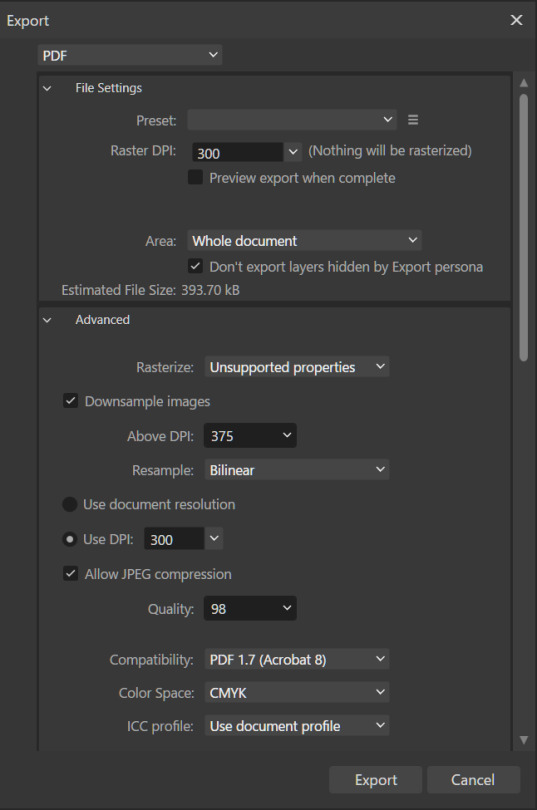Uncheck Allow JPEG compression
Viewport: 537px width, 810px height.
coord(71,573)
